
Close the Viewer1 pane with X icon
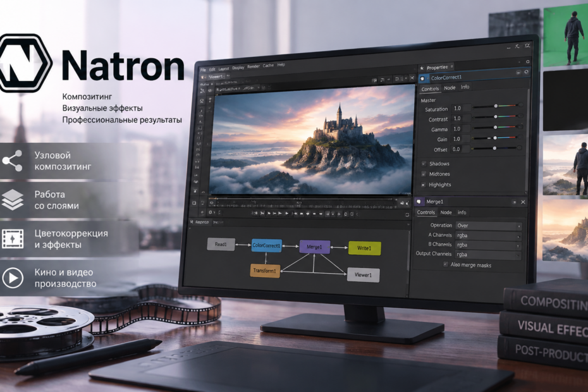(412, 78)
